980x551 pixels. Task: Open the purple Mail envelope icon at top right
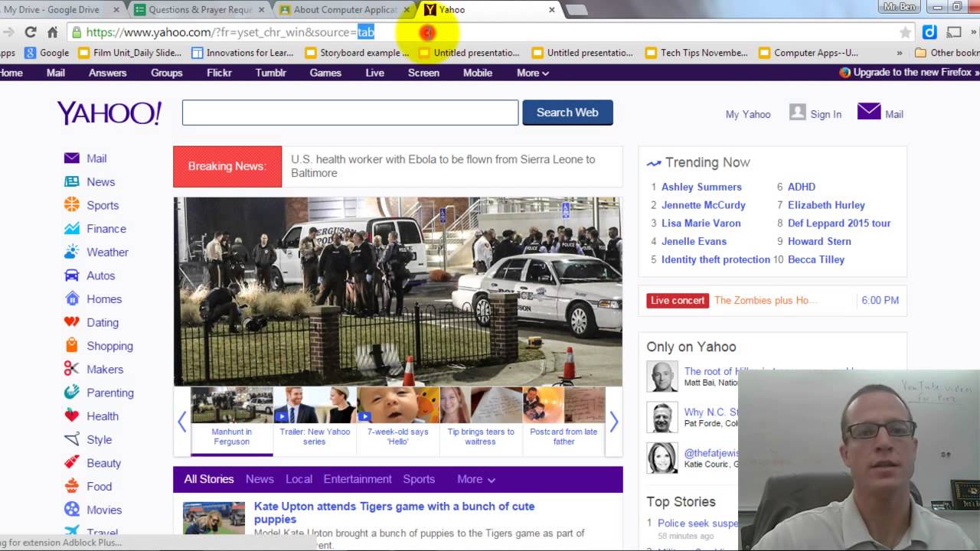[x=869, y=112]
